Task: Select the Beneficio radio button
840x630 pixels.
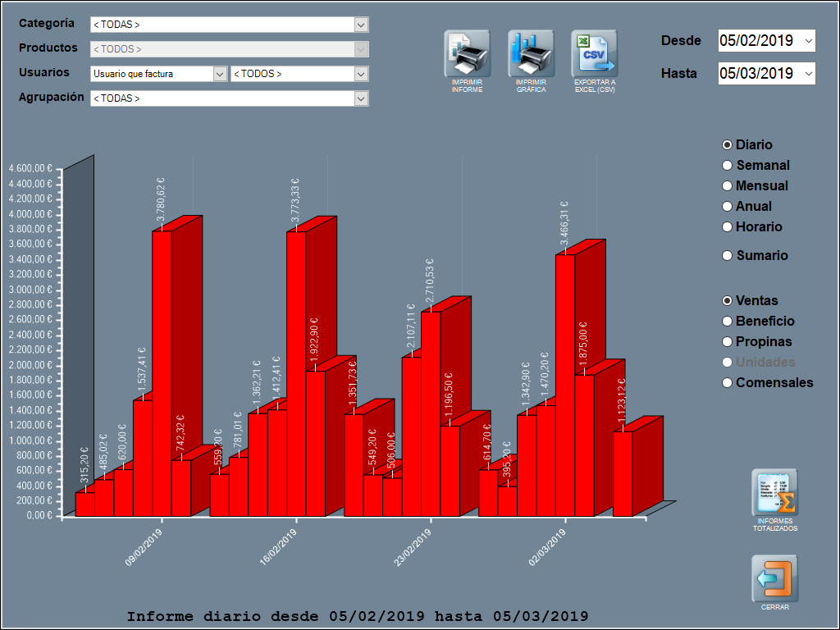Action: [x=727, y=322]
